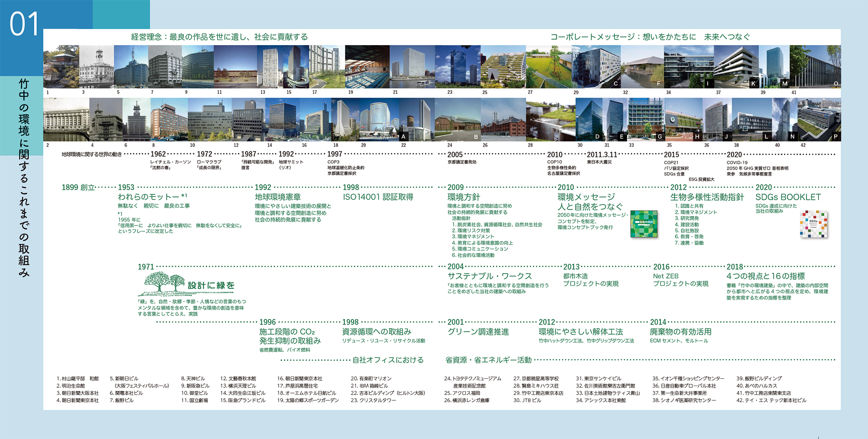The width and height of the screenshot is (868, 439).
Task: Select photo labeled F
Action: coord(642,67)
